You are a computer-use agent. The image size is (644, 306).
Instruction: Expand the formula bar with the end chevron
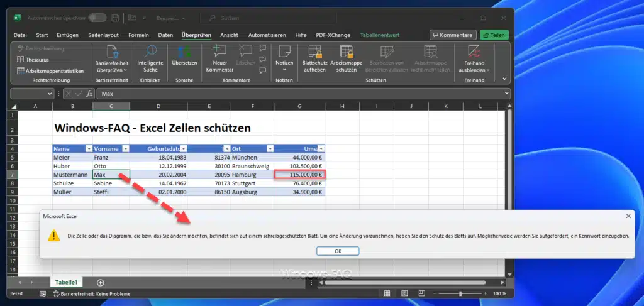pyautogui.click(x=507, y=94)
